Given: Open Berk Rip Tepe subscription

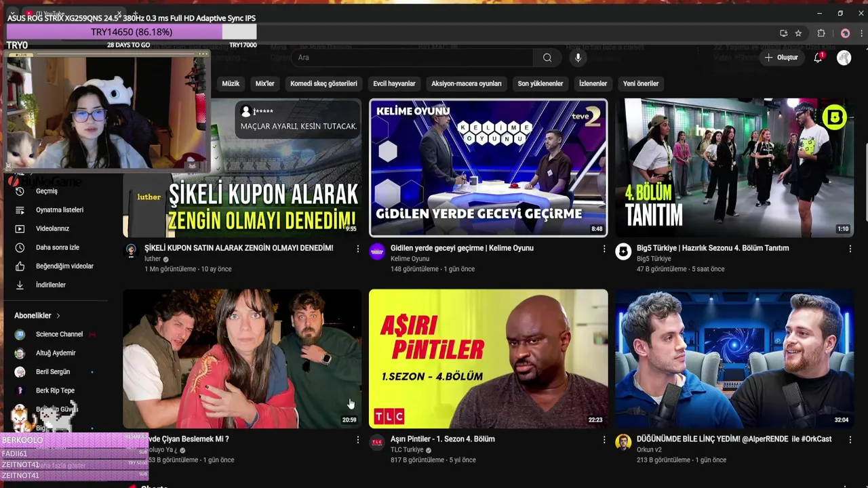Looking at the screenshot, I should click(x=54, y=391).
